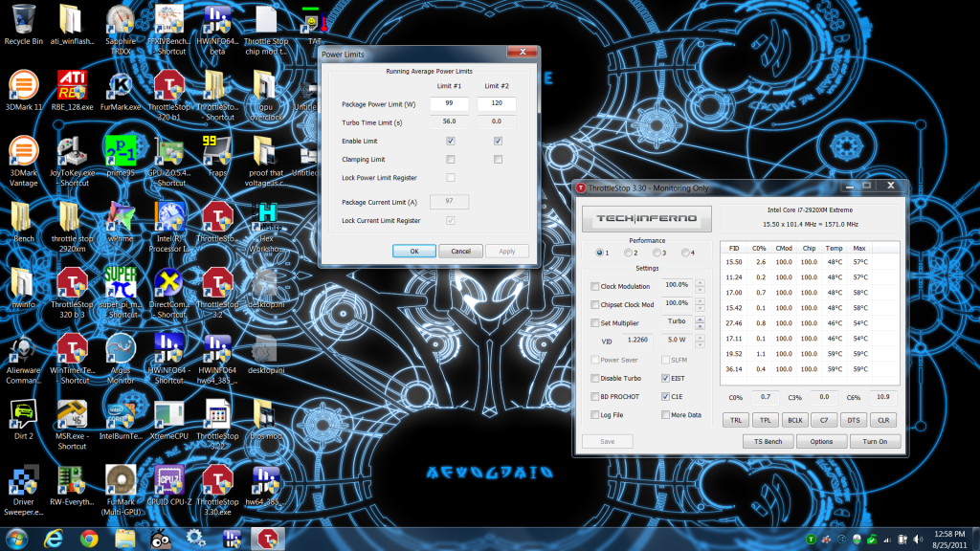Screen dimensions: 980x551
Task: Launch 3DMark 11 from the desktop
Action: coord(23,91)
